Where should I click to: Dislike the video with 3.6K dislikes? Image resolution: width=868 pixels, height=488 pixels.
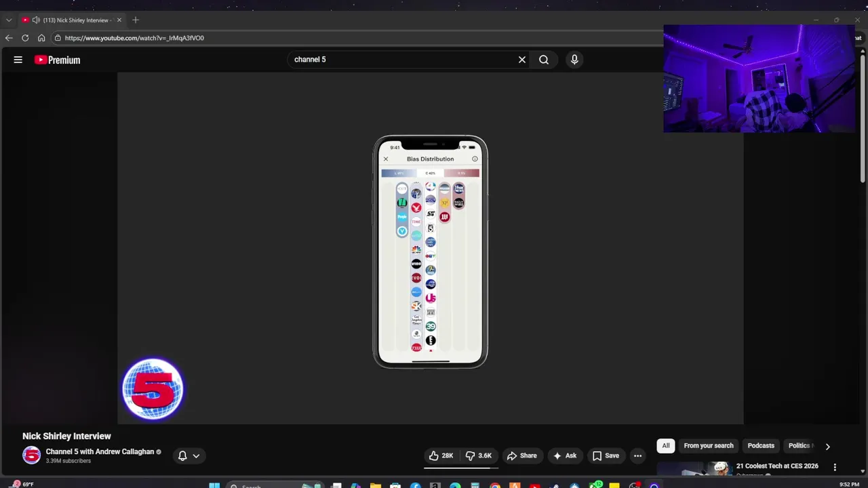(x=479, y=455)
